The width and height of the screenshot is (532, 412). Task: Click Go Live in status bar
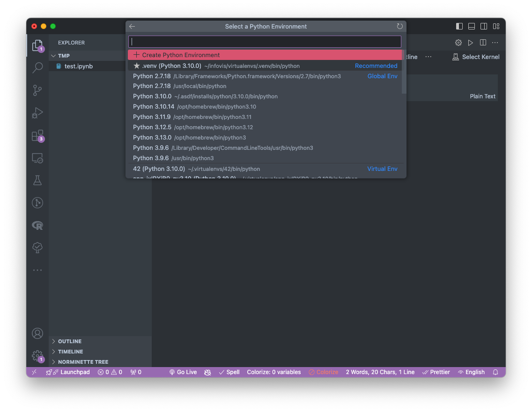[183, 372]
